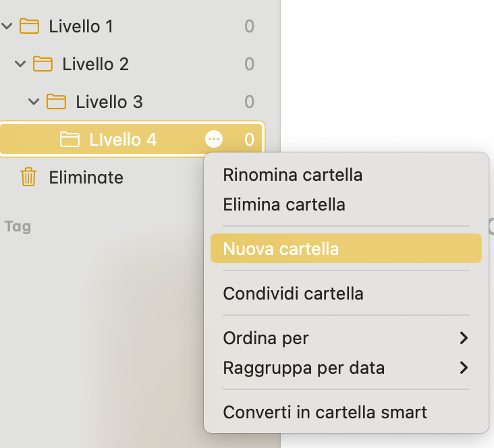Viewport: 494px width, 448px height.
Task: Click the Livello 3 folder icon
Action: tap(57, 101)
